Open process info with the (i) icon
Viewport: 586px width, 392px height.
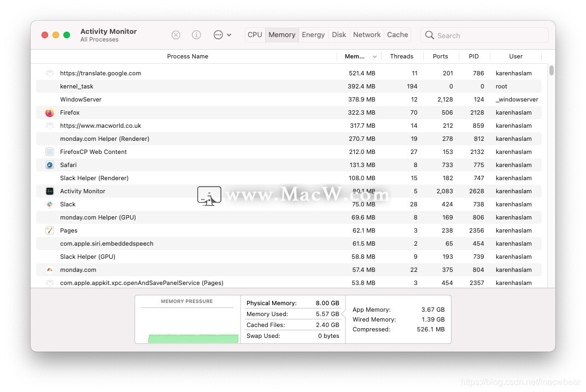coord(196,35)
